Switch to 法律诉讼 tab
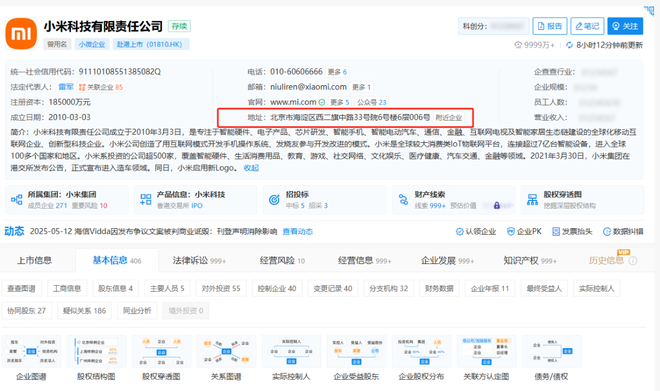The width and height of the screenshot is (660, 391). point(199,261)
